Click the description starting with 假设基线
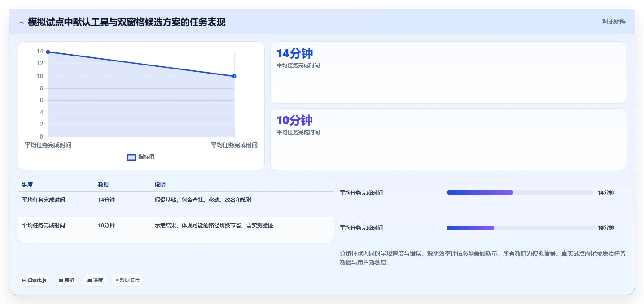 coord(203,200)
